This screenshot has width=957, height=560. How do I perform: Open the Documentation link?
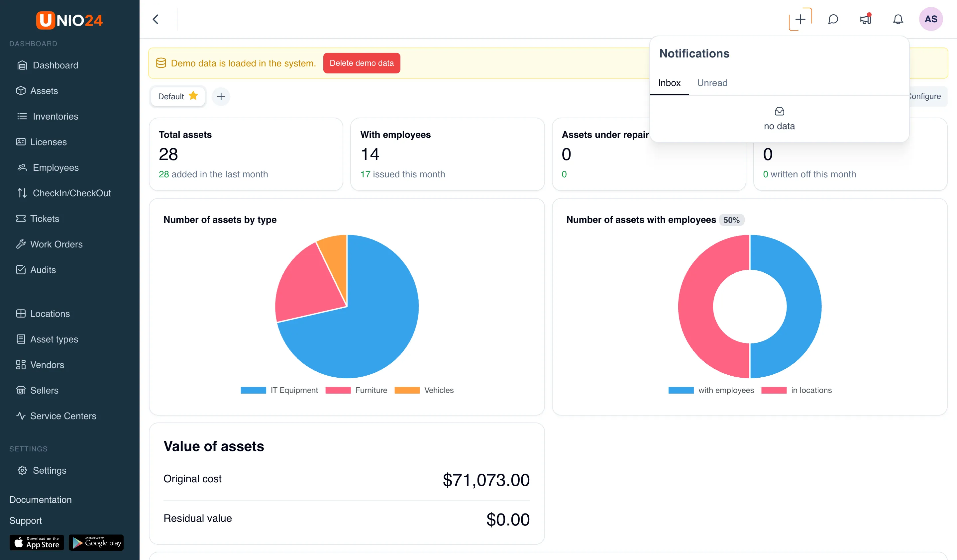click(x=40, y=499)
